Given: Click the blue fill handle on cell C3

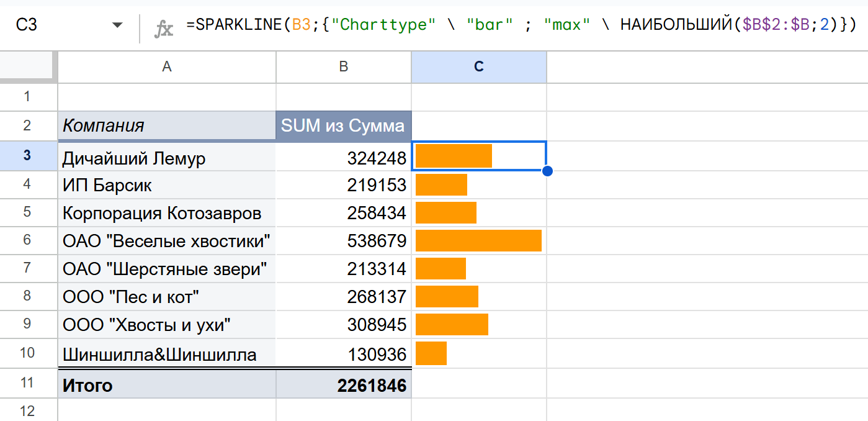Looking at the screenshot, I should 547,171.
